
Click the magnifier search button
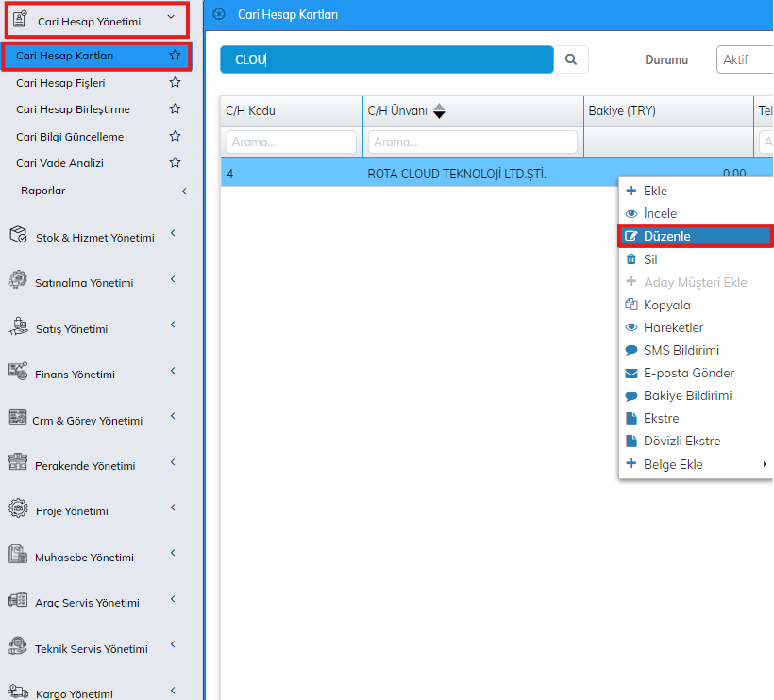click(571, 59)
